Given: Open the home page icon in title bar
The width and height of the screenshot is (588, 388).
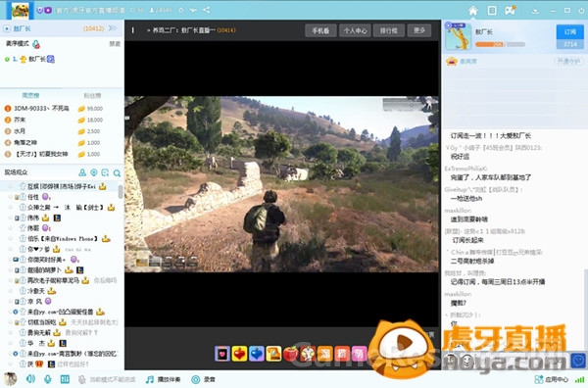Looking at the screenshot, I should click(x=473, y=11).
